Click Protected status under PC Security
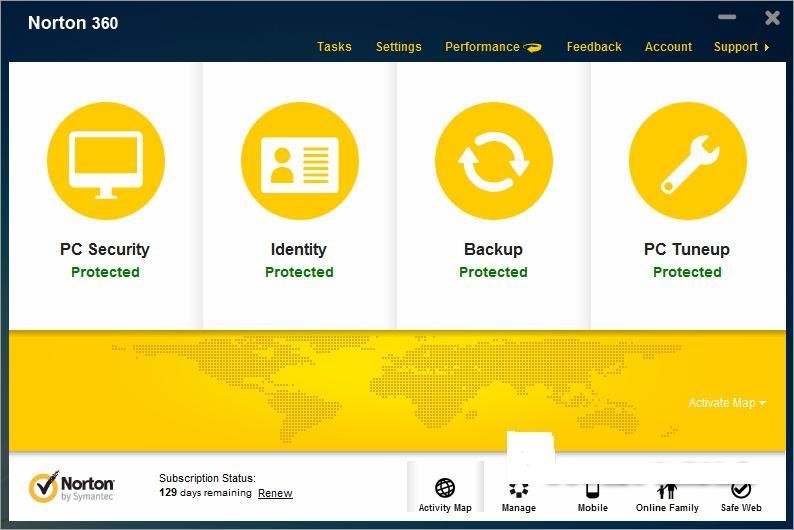 pos(105,272)
